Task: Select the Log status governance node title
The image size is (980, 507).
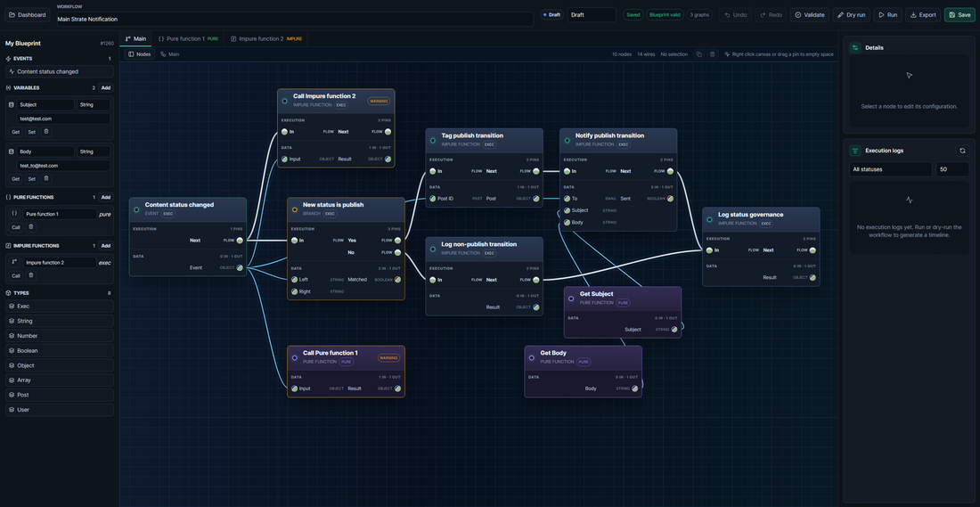Action: pos(751,215)
